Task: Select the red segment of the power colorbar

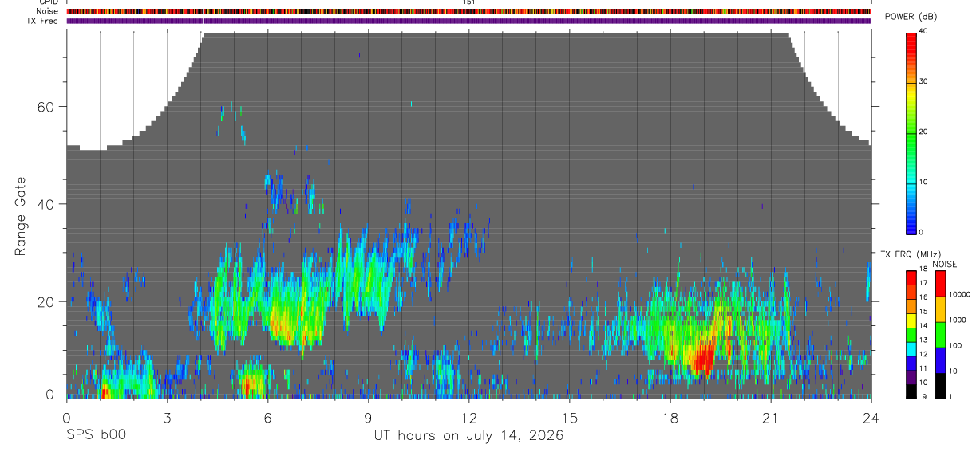Action: [x=911, y=45]
